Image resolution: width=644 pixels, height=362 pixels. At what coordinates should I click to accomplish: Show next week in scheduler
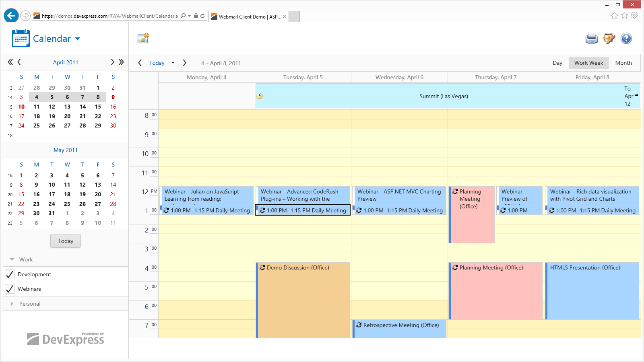[184, 63]
